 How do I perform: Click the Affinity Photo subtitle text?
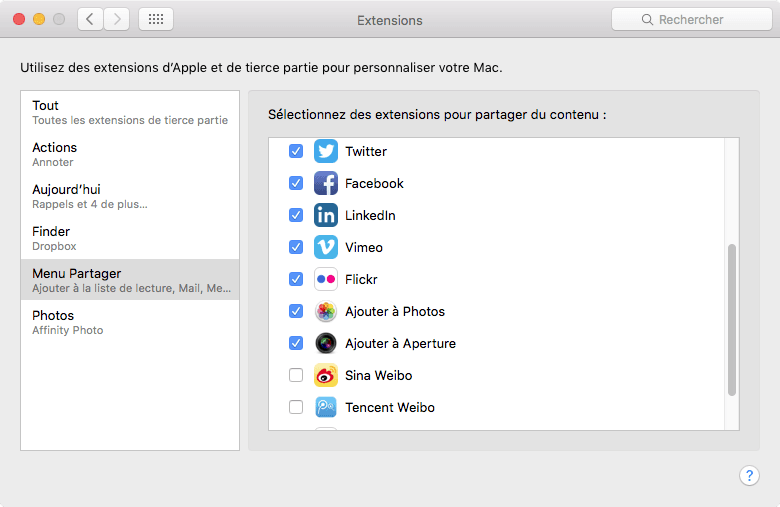[68, 330]
